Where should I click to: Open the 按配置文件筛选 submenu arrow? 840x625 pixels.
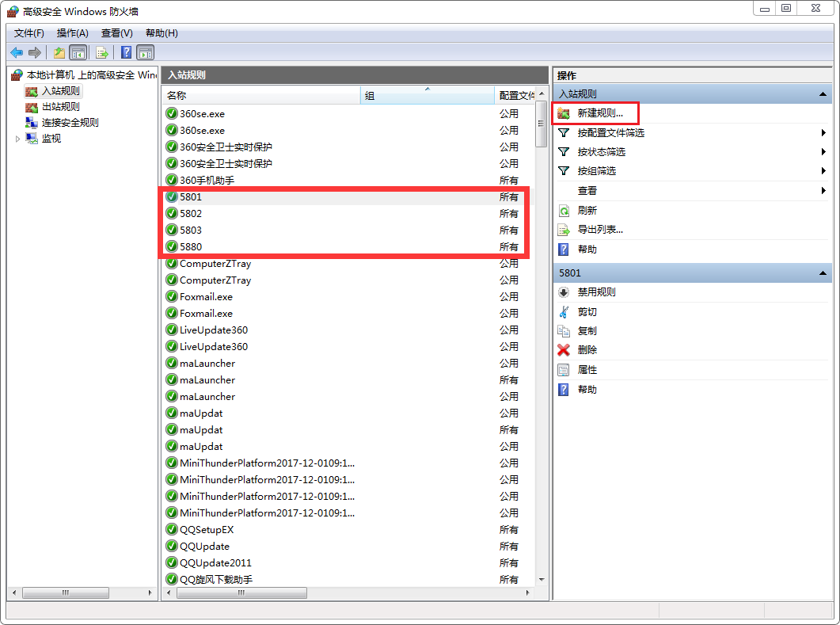823,133
